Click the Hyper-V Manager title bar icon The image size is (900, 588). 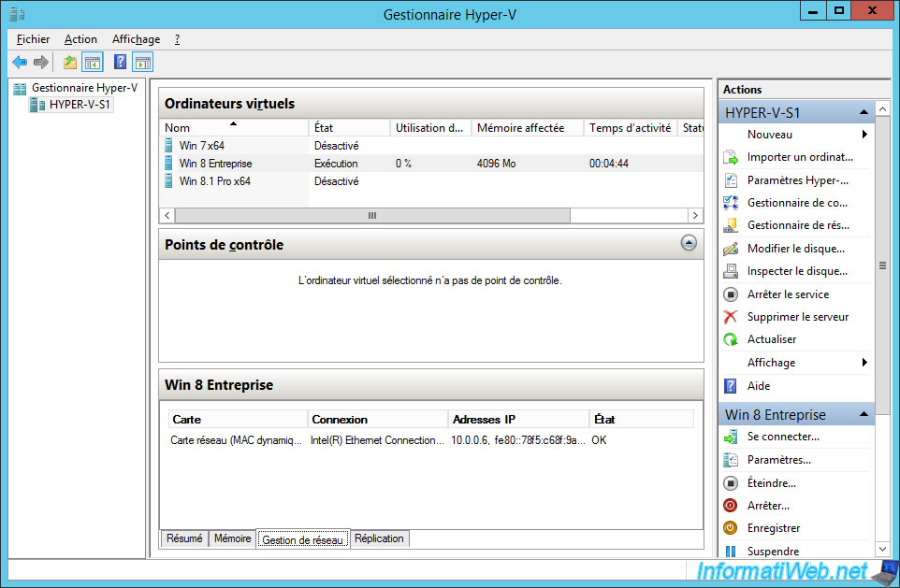coord(17,14)
